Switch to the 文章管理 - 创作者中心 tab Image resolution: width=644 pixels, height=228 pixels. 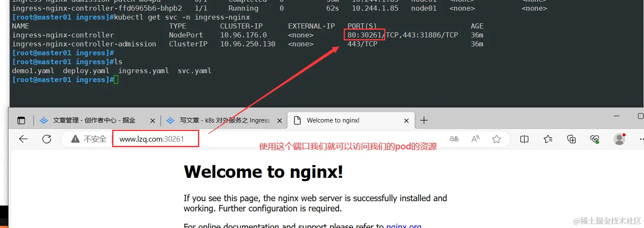click(94, 120)
